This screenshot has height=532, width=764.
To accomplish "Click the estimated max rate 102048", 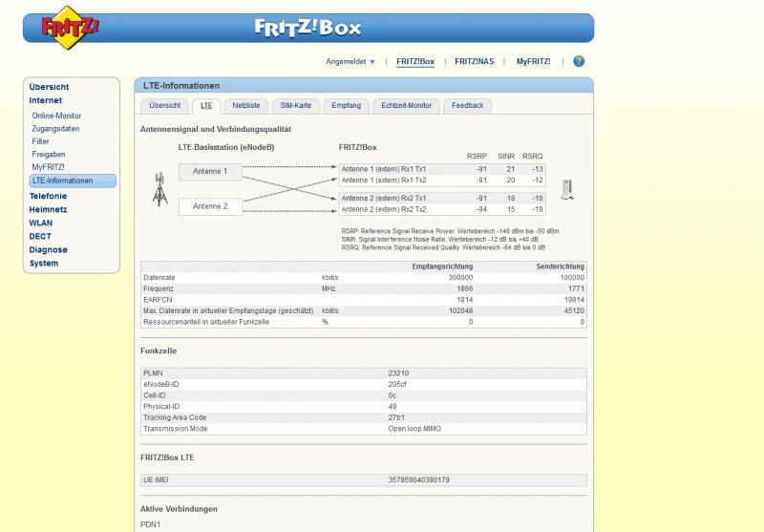I will tap(460, 310).
